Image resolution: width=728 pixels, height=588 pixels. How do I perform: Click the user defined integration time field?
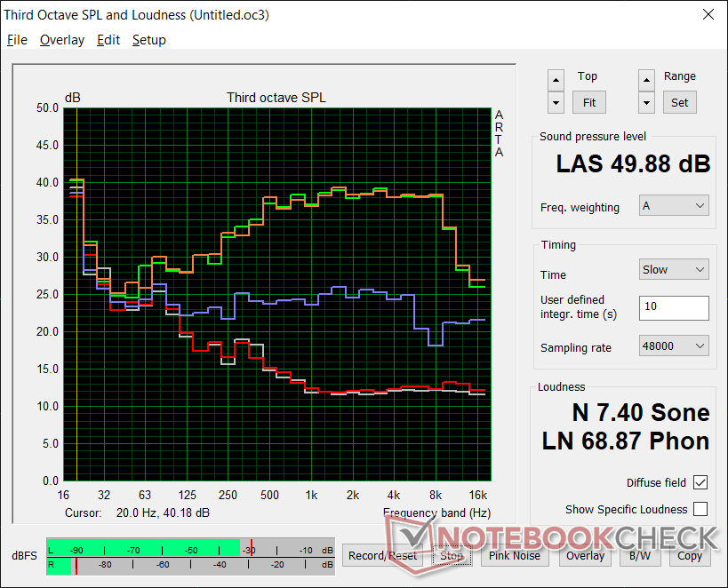pos(674,307)
